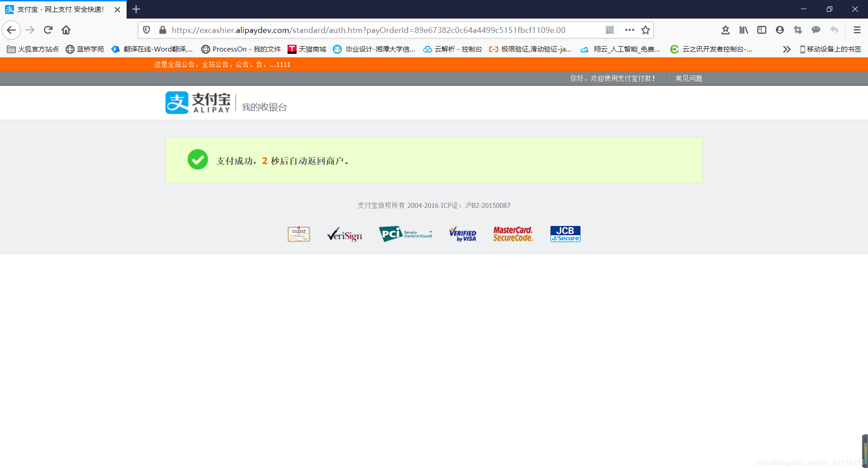Open the 蓝桥学苑 bookmark
868x471 pixels.
(85, 49)
